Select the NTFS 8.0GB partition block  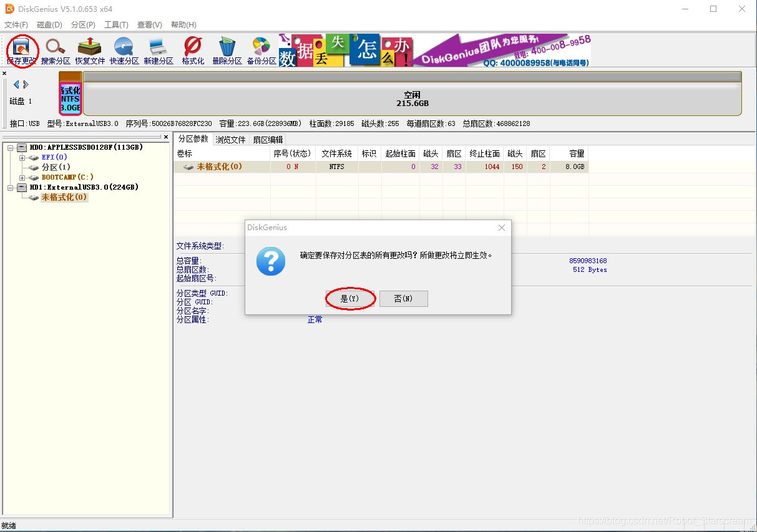[x=71, y=94]
